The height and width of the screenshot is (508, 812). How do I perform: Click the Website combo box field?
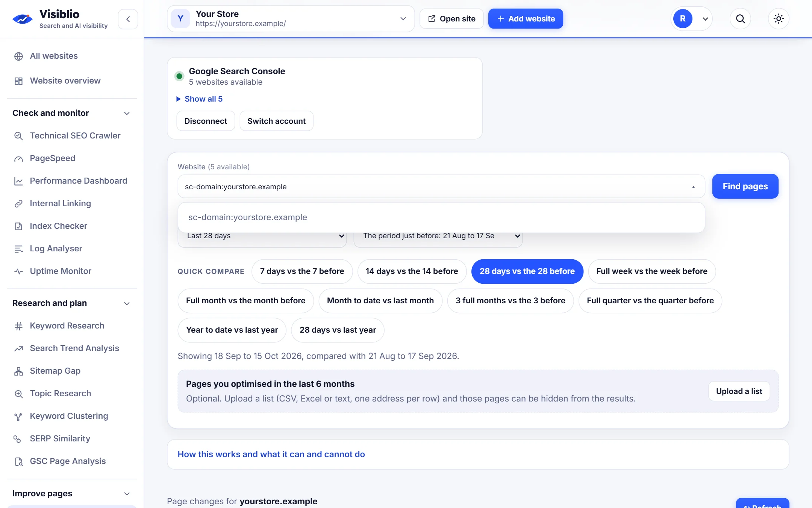[441, 187]
